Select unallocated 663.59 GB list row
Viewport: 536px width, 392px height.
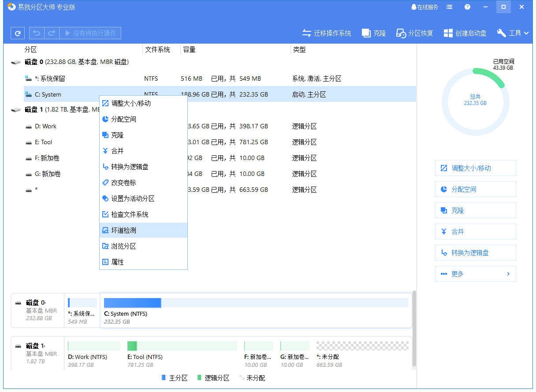[220, 190]
